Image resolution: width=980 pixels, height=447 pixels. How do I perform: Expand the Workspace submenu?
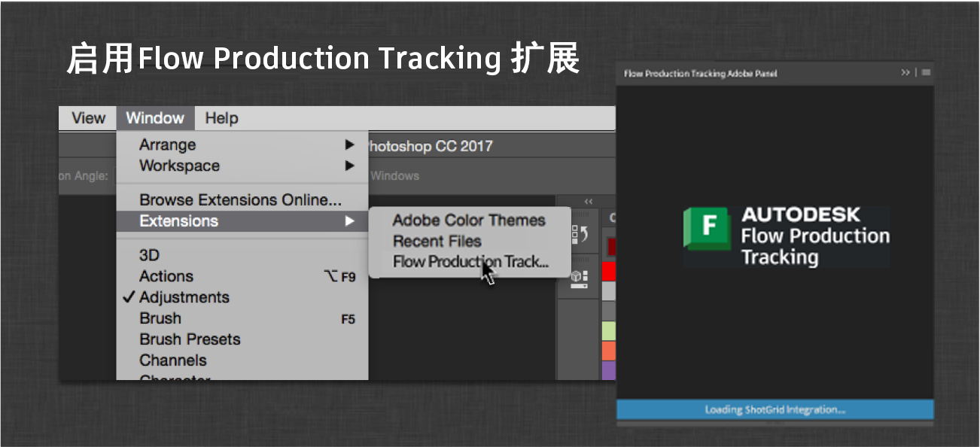point(242,166)
